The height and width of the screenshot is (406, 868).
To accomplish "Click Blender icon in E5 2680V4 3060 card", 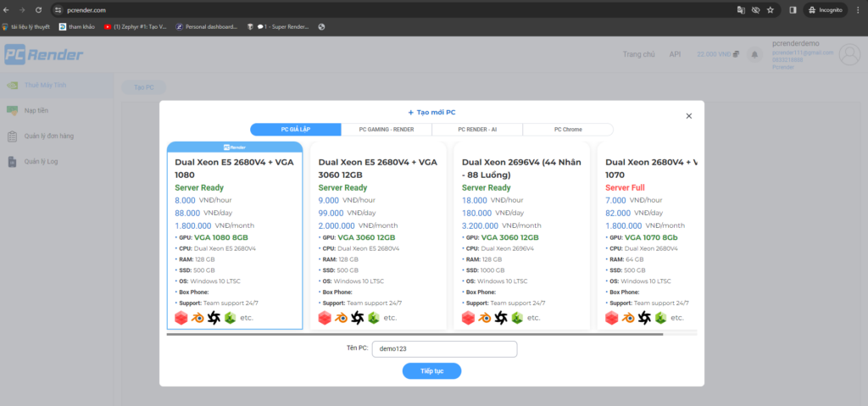I will [341, 318].
